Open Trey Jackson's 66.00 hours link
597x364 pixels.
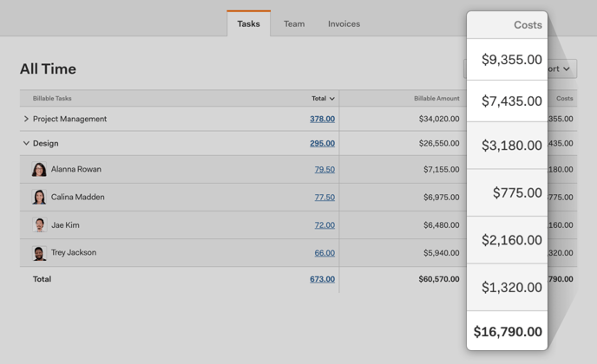pos(325,252)
